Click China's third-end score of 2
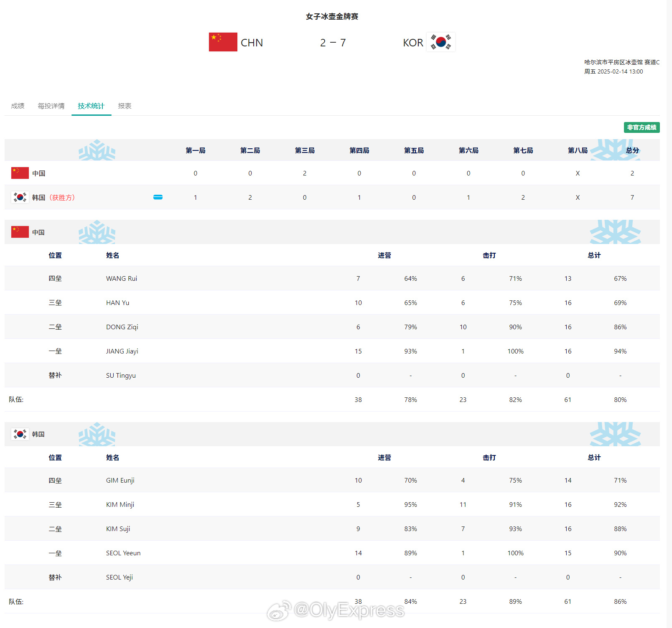672x628 pixels. [305, 173]
